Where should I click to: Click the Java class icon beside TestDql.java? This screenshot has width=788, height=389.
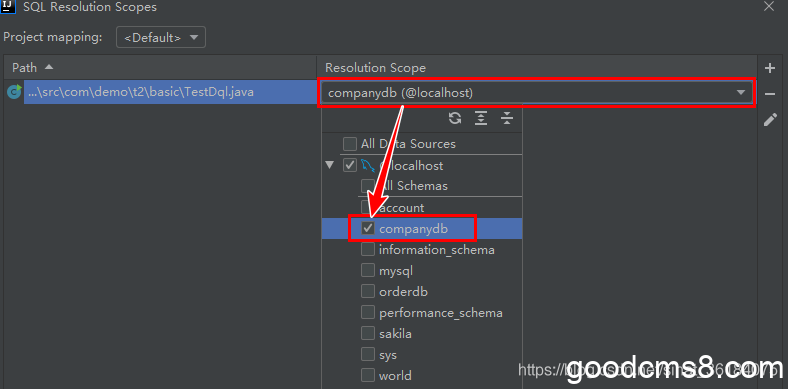(14, 91)
